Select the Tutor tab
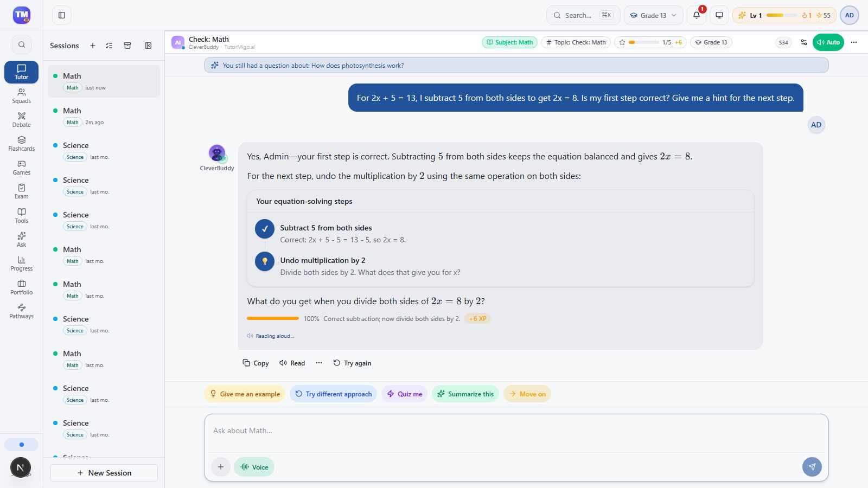Image resolution: width=868 pixels, height=488 pixels. pyautogui.click(x=21, y=72)
